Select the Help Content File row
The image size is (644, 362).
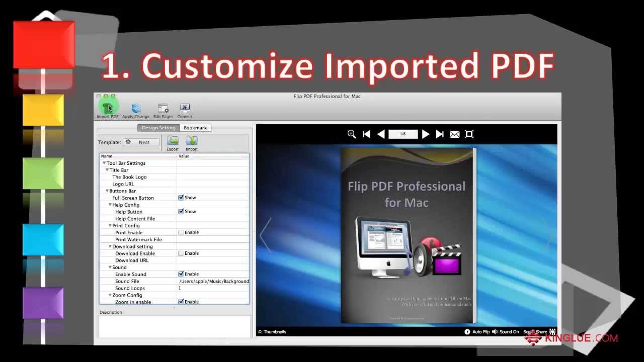(x=174, y=219)
